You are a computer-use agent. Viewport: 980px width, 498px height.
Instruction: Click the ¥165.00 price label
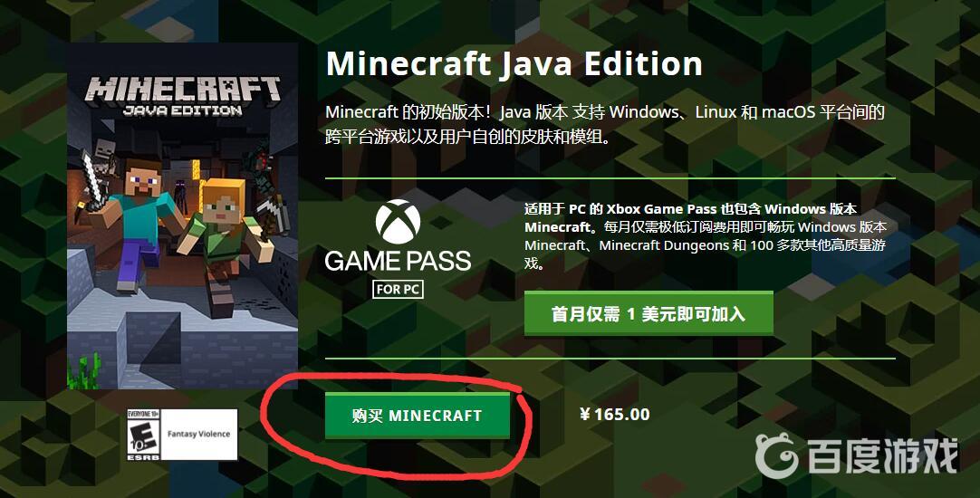point(615,415)
